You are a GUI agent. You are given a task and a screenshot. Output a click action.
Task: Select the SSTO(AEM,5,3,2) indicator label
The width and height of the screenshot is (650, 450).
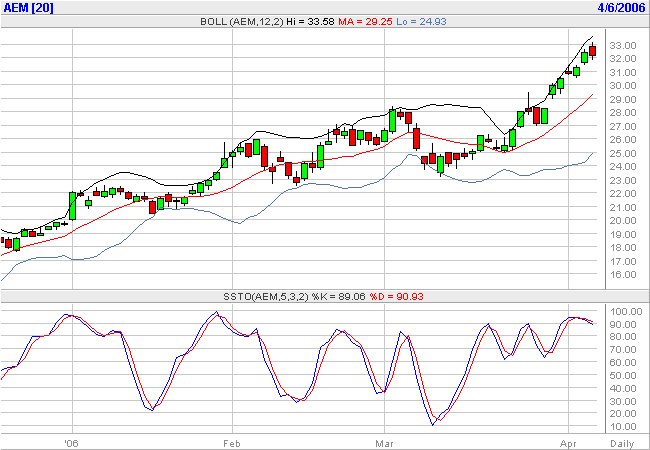265,296
